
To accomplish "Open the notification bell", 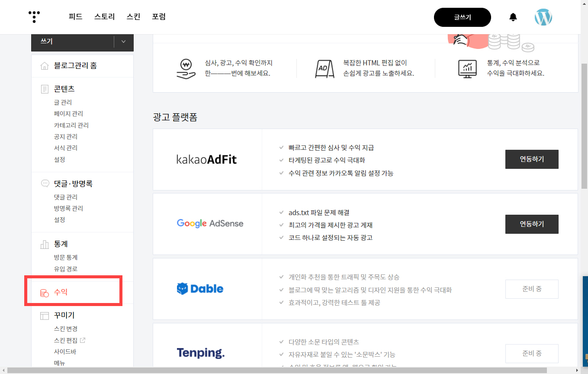I will pyautogui.click(x=513, y=17).
